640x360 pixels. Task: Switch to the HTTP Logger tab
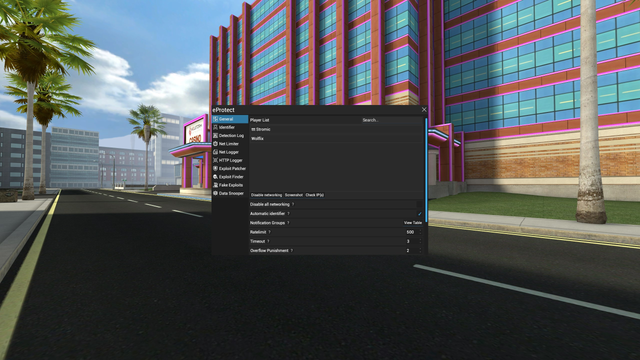[230, 160]
